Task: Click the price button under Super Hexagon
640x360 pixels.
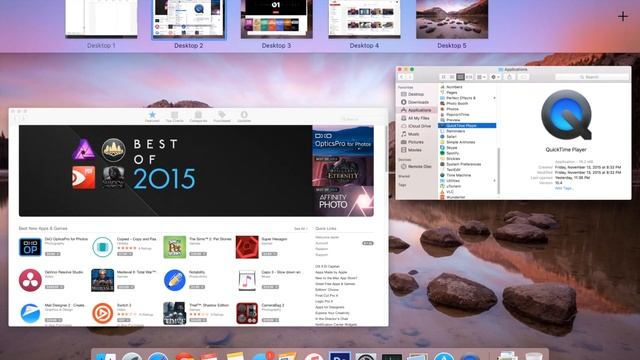Action: [x=269, y=254]
